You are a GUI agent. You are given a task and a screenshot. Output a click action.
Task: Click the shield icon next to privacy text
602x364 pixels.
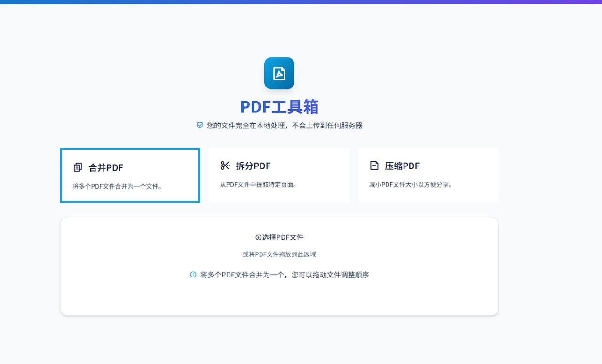(x=199, y=125)
